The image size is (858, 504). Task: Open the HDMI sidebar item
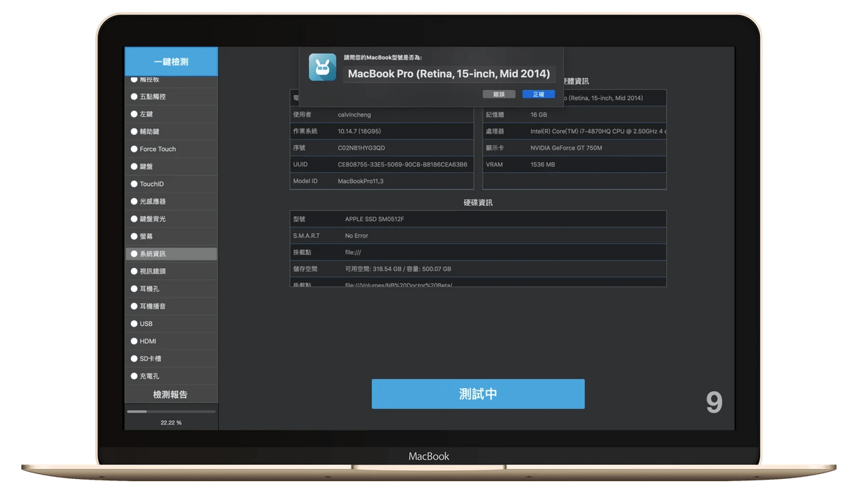tap(172, 341)
